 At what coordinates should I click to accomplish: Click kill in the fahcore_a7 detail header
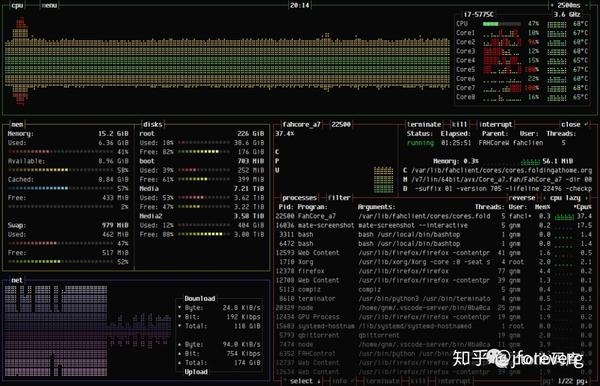tap(460, 124)
